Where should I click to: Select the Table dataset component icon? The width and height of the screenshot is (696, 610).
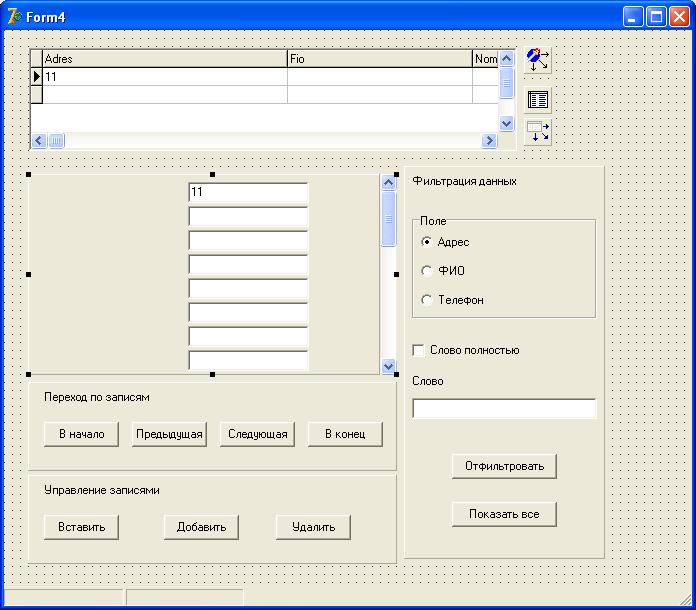[x=538, y=100]
